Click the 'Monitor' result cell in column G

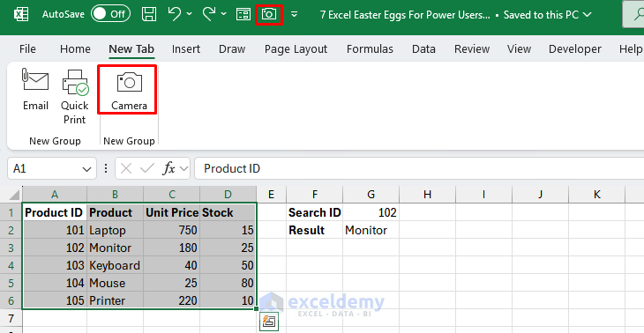click(x=371, y=231)
